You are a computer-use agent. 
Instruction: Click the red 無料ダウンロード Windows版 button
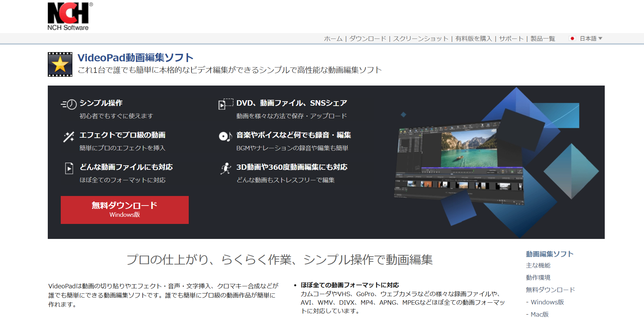click(x=125, y=210)
